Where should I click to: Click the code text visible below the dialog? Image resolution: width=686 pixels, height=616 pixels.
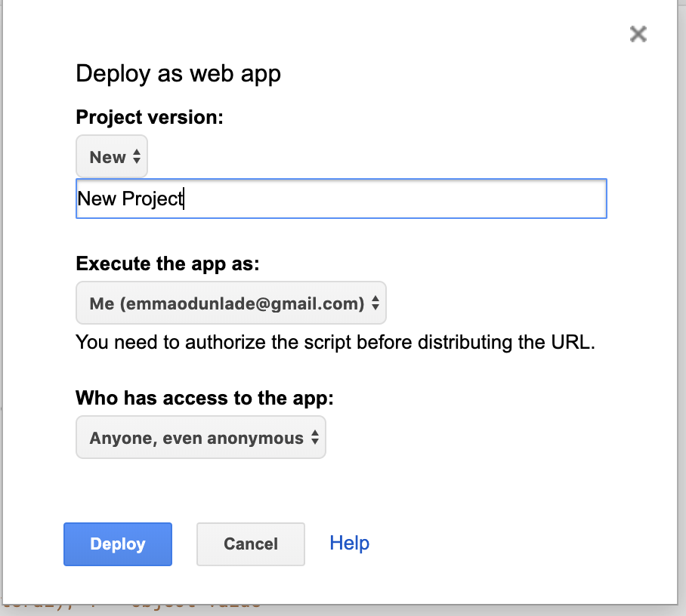pos(131,606)
